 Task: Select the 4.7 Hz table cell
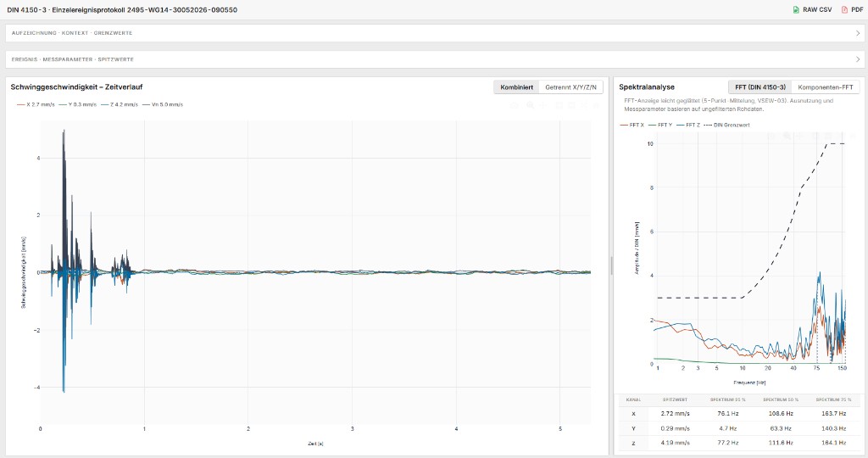(728, 428)
